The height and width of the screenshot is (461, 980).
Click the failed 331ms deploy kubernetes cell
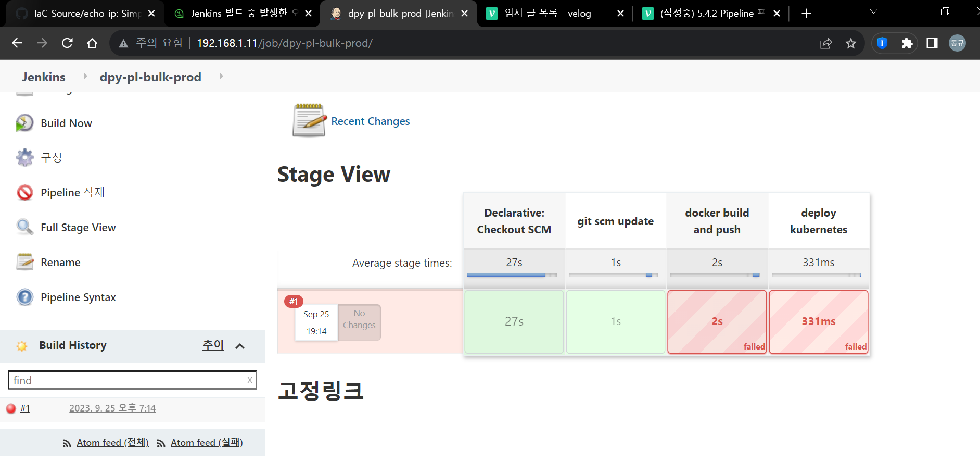[819, 321]
